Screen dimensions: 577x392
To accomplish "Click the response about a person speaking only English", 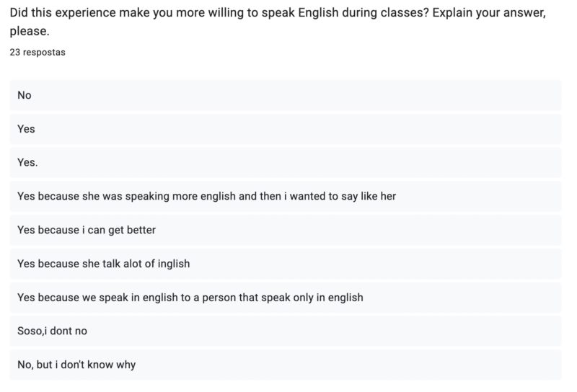I will [x=190, y=297].
